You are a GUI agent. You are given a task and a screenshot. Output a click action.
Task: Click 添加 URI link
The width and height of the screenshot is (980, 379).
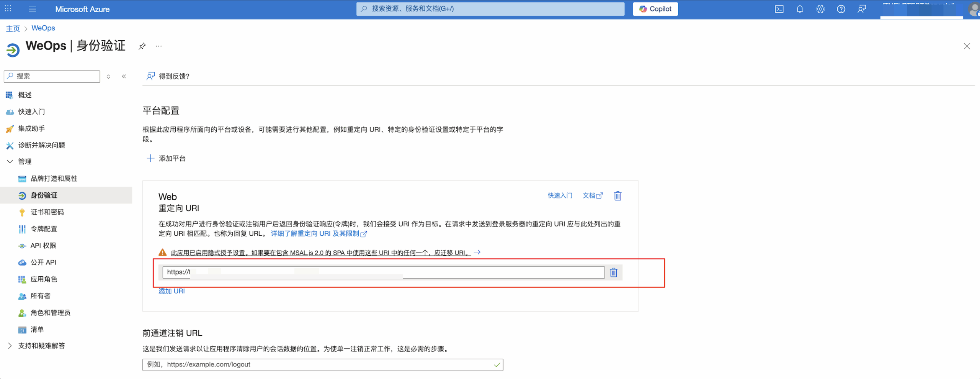click(171, 291)
